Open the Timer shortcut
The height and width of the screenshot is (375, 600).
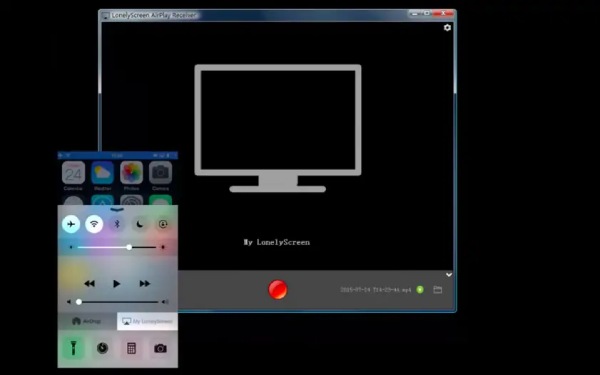(102, 348)
